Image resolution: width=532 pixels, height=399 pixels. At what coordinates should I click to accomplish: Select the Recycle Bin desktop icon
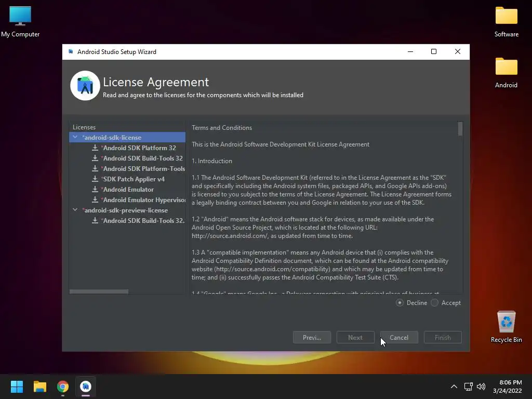point(506,327)
